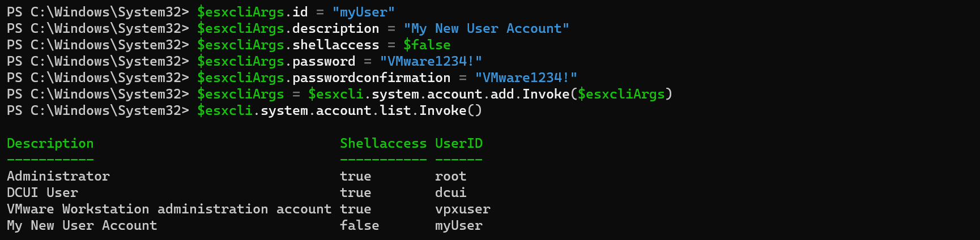
Task: Click the "myUser" string on the first line
Action: pos(363,12)
